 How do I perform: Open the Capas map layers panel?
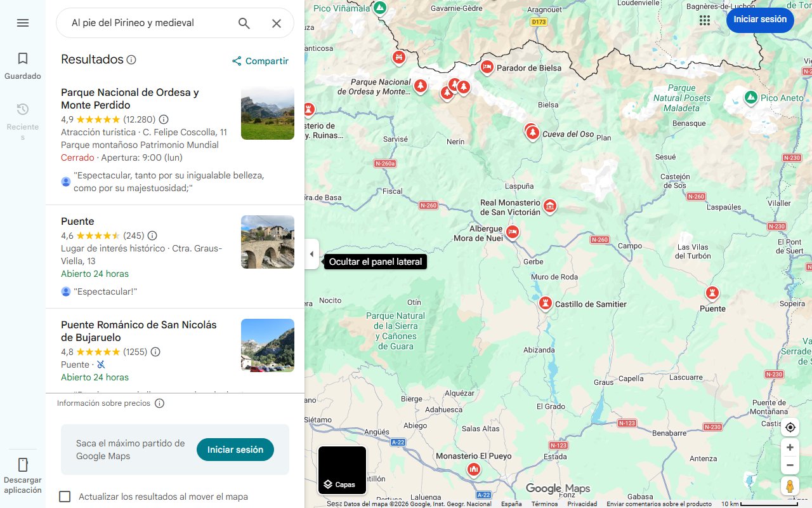click(342, 470)
